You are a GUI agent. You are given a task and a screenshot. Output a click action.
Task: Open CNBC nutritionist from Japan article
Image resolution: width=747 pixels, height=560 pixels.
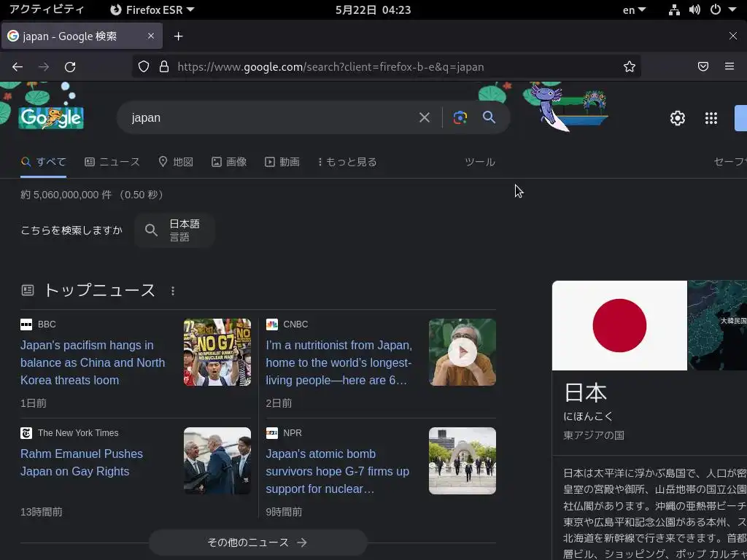(x=338, y=363)
